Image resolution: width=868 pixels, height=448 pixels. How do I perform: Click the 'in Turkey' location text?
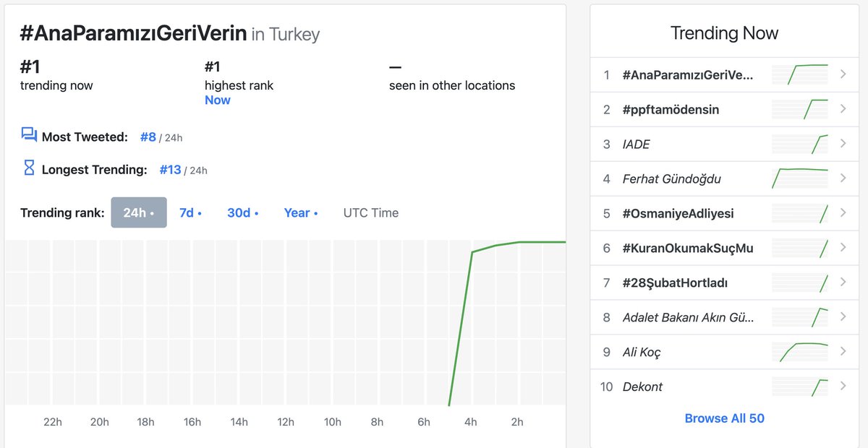[x=286, y=35]
